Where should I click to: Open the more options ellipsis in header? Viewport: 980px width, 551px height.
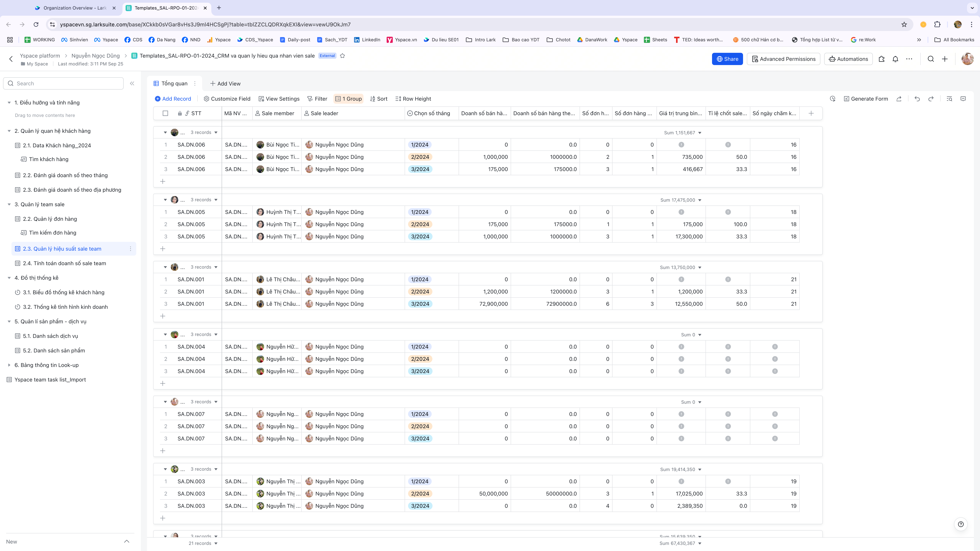[909, 59]
